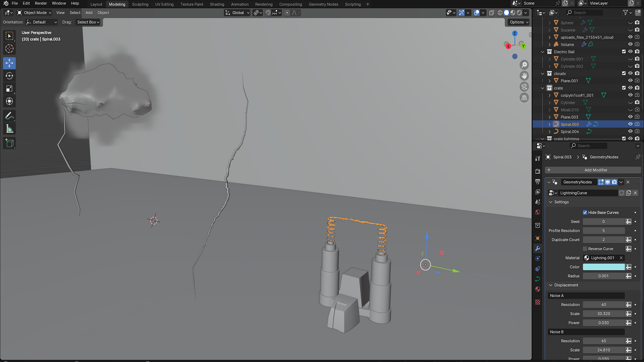Select the Scale tool
644x362 pixels.
tap(9, 89)
